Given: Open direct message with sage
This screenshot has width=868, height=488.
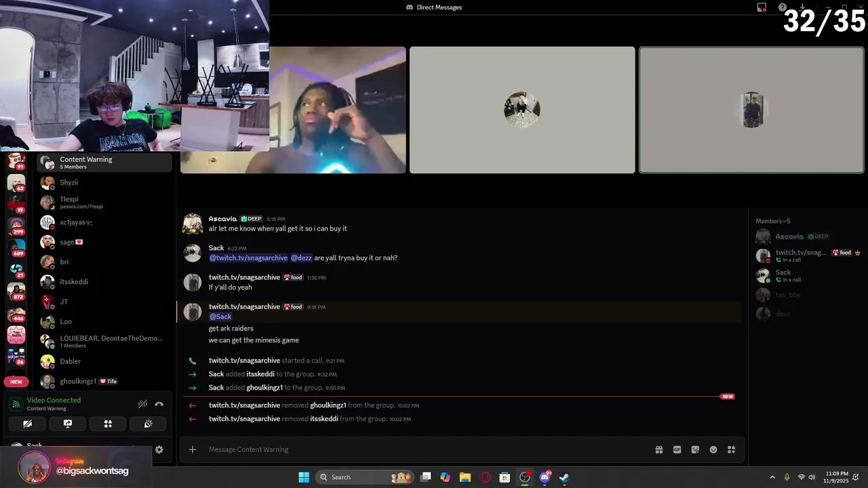Looking at the screenshot, I should [x=104, y=242].
